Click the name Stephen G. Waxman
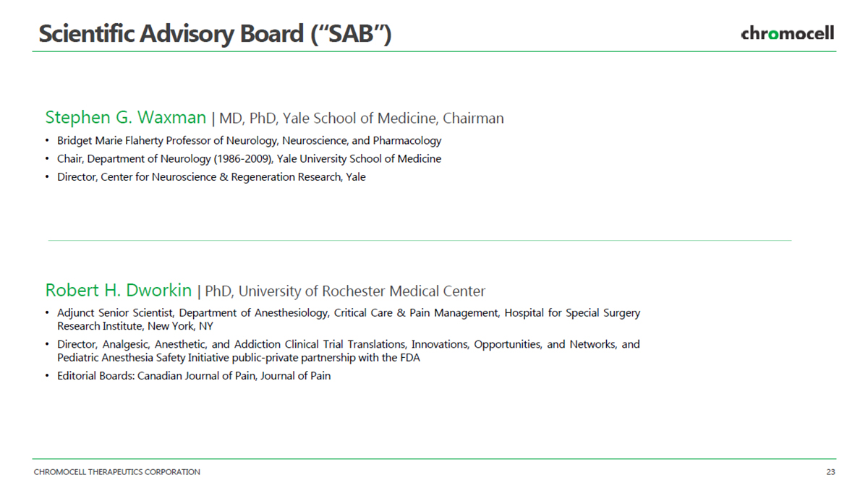The width and height of the screenshot is (868, 488). (x=125, y=117)
